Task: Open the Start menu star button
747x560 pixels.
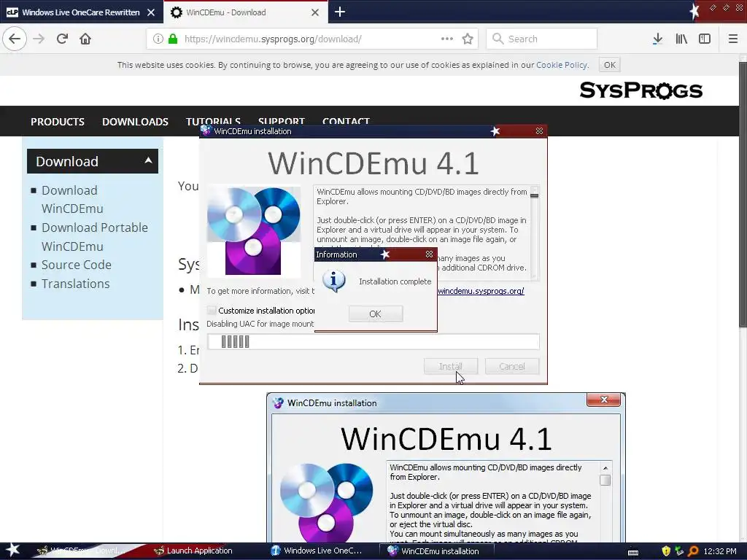Action: coord(12,550)
